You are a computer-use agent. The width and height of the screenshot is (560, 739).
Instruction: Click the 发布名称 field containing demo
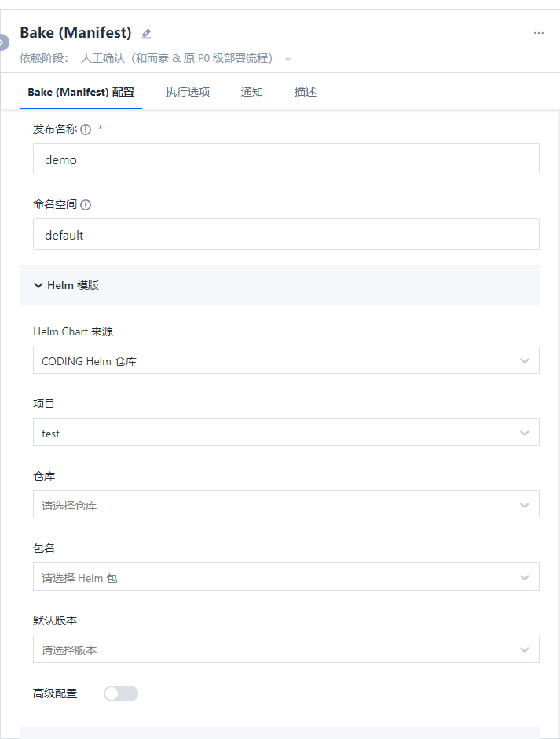click(x=286, y=159)
